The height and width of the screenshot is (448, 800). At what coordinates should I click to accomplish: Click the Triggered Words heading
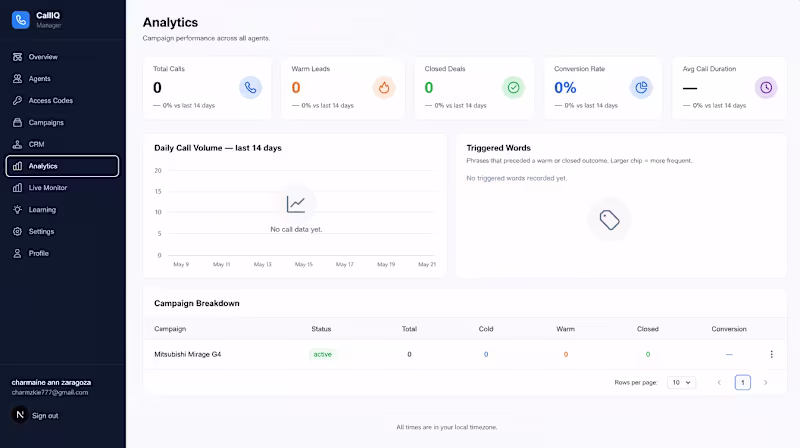(498, 148)
